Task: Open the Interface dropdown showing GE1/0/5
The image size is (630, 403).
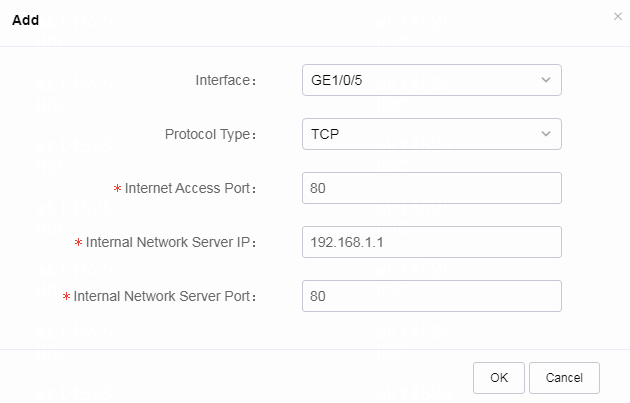Action: (x=432, y=80)
